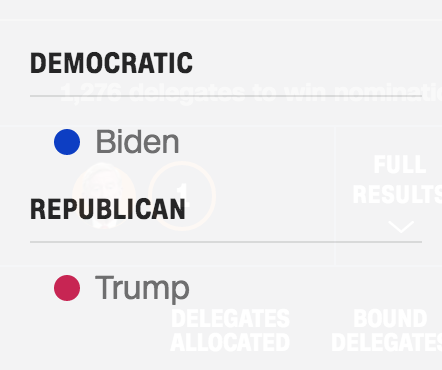Click the red Trump legend dot
Image resolution: width=442 pixels, height=370 pixels.
[67, 288]
